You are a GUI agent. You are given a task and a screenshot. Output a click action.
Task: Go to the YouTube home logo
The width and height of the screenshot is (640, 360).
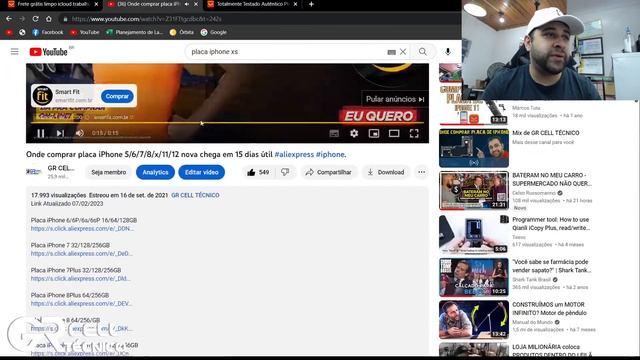coord(49,52)
